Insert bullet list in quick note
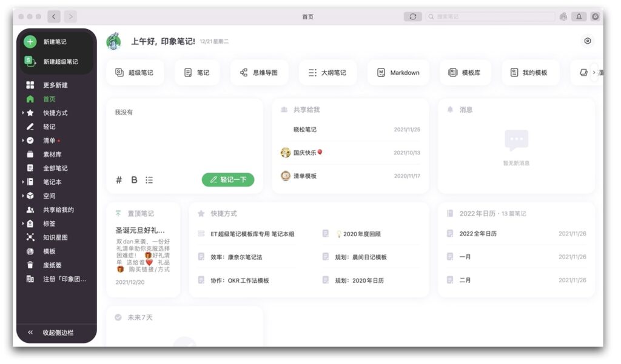621x364 pixels. coord(149,180)
